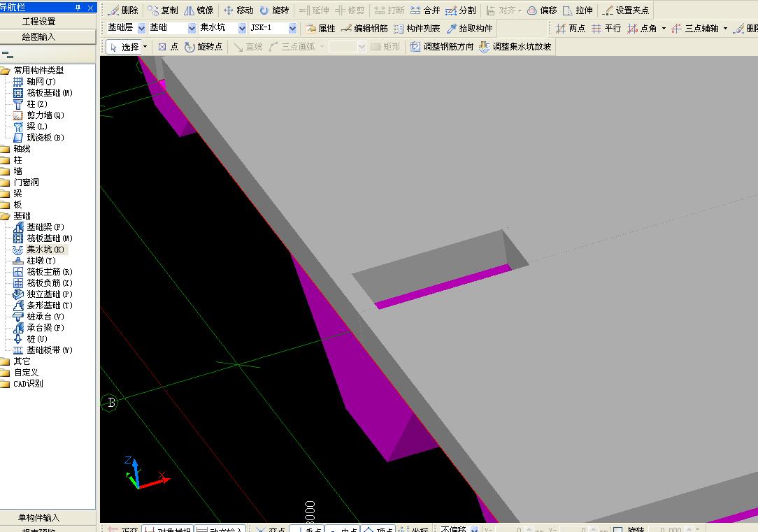
Task: Select the 平行 (parallel) axis tool
Action: (x=606, y=29)
